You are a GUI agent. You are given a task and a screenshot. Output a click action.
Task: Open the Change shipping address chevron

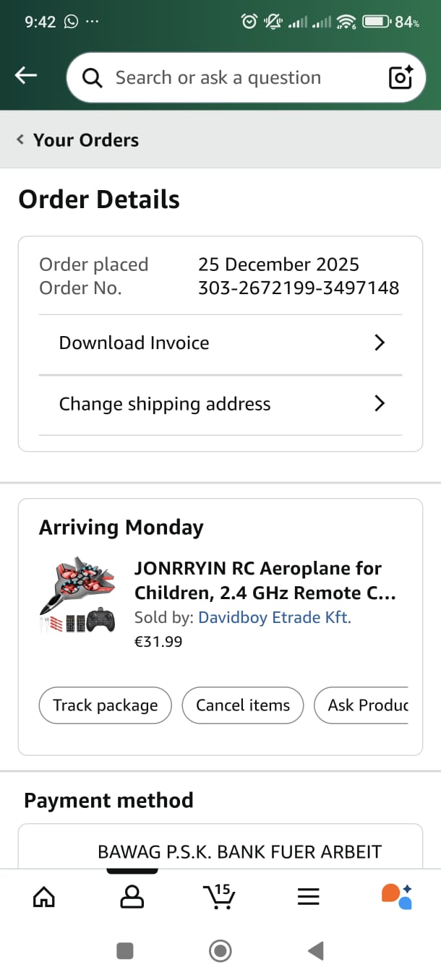pyautogui.click(x=380, y=403)
